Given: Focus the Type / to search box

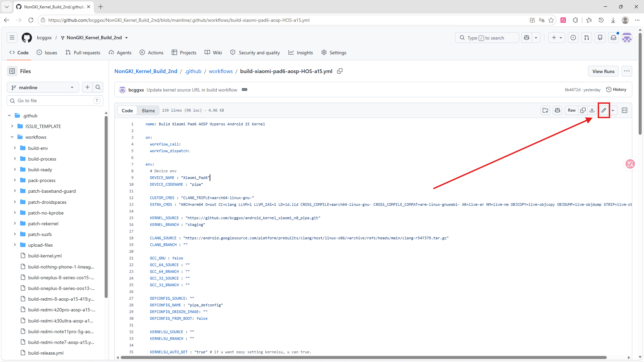Looking at the screenshot, I should click(x=487, y=38).
